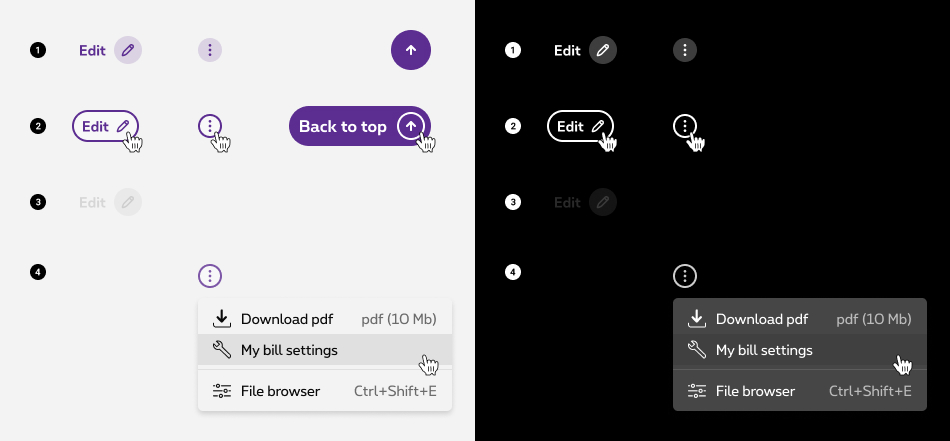Click the round purple up-arrow button
The image size is (950, 441).
pyautogui.click(x=411, y=50)
